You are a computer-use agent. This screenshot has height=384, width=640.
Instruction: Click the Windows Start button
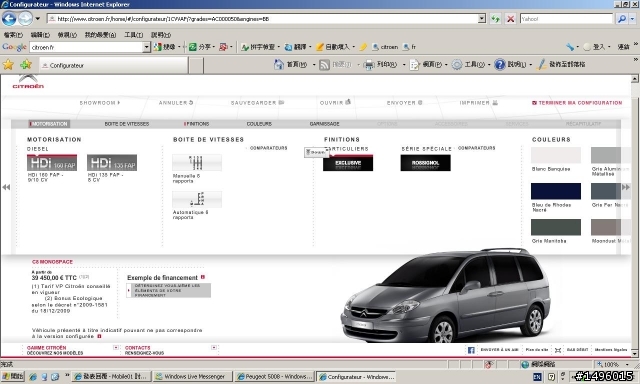tap(13, 376)
